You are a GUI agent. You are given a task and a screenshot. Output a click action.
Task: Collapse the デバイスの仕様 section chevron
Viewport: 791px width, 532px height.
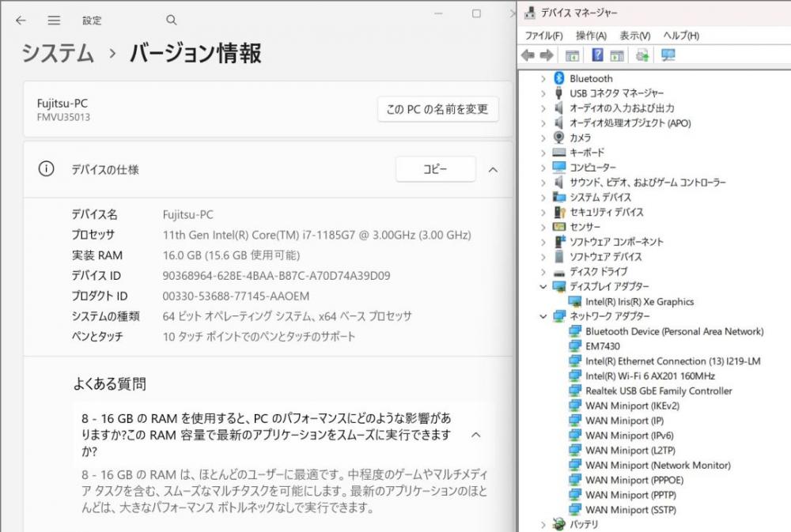493,170
